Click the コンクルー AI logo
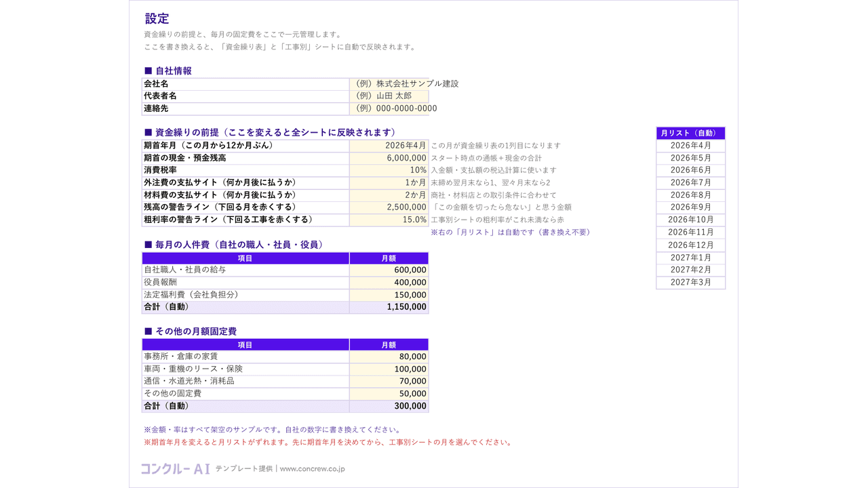The height and width of the screenshot is (488, 868). 176,468
